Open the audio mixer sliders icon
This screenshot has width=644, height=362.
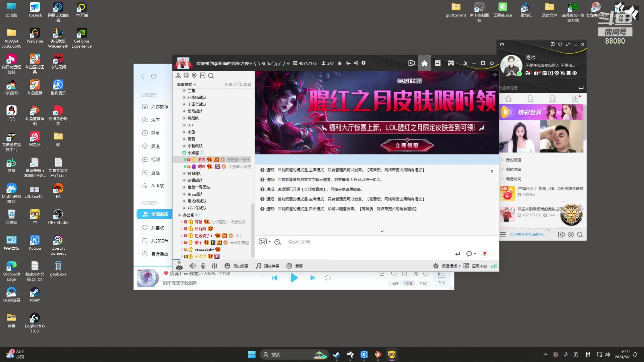point(214,265)
